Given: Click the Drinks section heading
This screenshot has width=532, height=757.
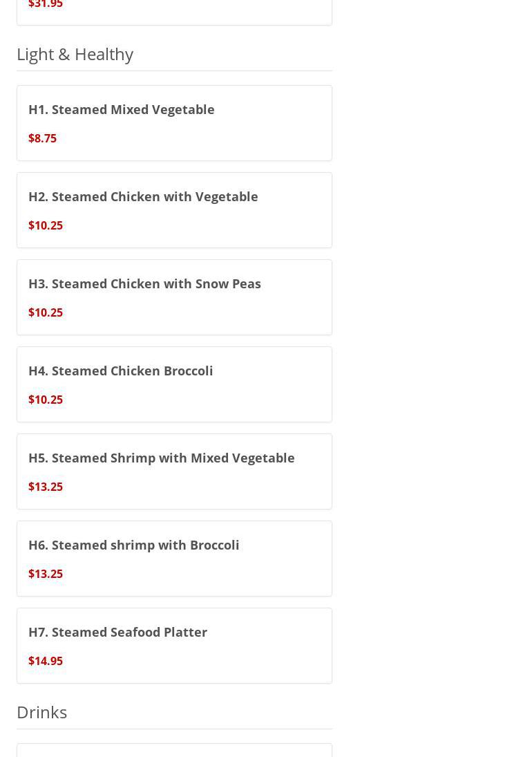Looking at the screenshot, I should pos(42,712).
